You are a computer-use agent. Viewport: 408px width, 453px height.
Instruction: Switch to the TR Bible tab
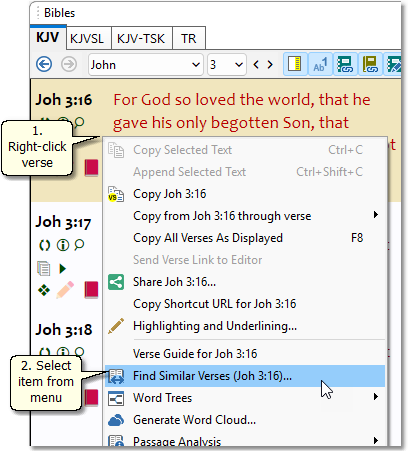click(x=188, y=39)
